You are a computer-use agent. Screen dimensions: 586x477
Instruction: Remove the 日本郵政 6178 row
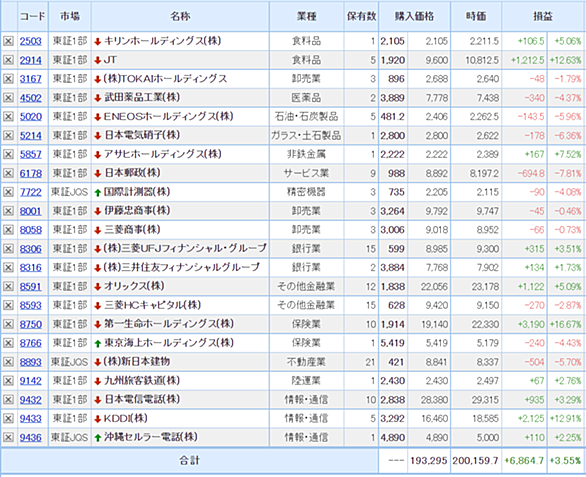pos(8,173)
